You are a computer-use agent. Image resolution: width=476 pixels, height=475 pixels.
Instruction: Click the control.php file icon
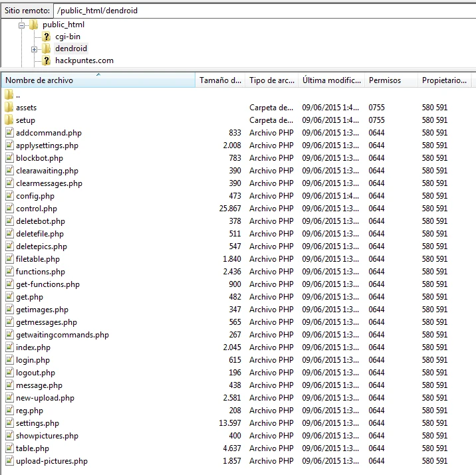tap(10, 209)
